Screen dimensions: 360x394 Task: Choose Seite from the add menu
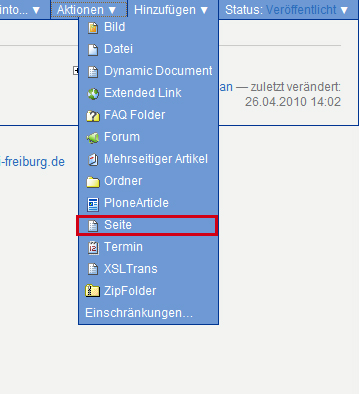click(147, 225)
